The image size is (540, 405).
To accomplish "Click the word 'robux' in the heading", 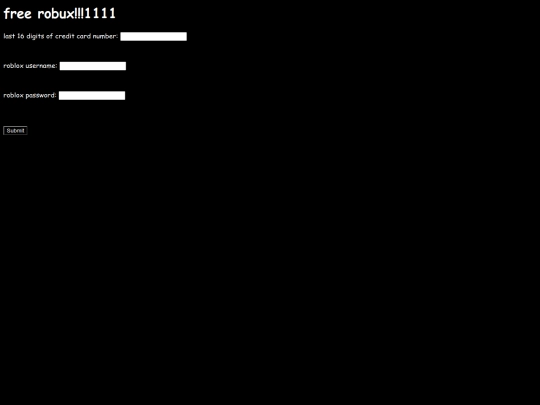I will pyautogui.click(x=55, y=14).
